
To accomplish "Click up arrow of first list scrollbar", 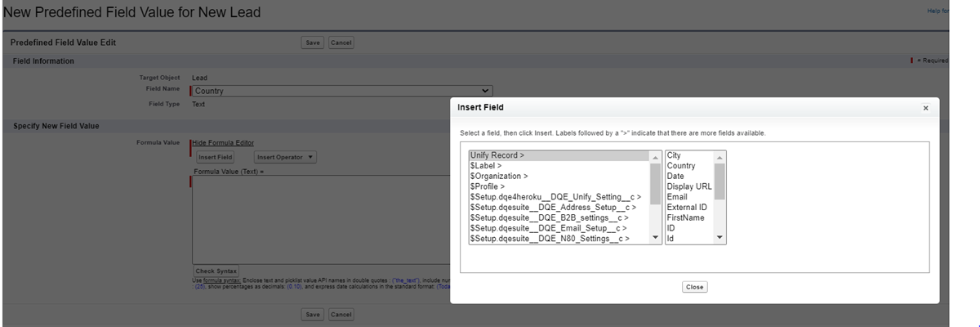I will [x=656, y=157].
